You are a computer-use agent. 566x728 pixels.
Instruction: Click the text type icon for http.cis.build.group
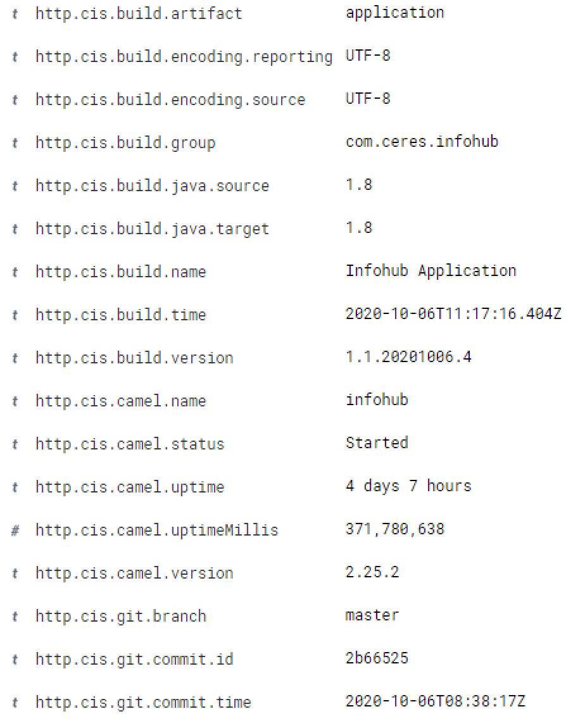[15, 143]
